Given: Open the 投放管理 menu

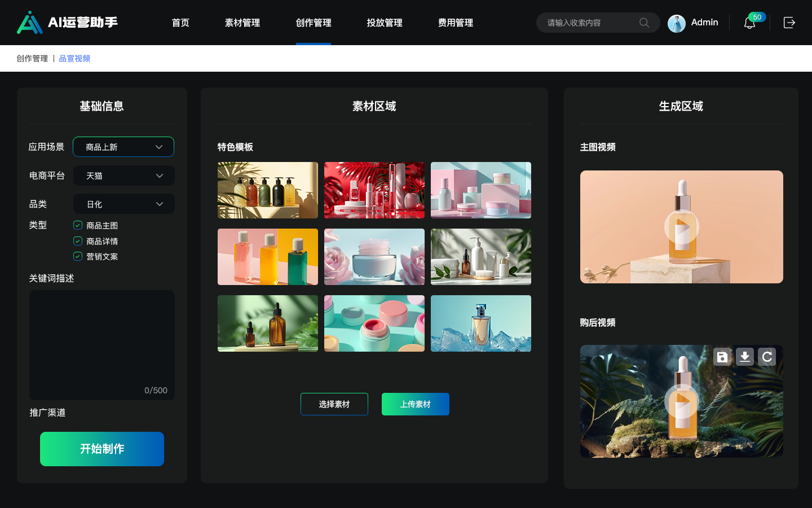Looking at the screenshot, I should tap(385, 23).
